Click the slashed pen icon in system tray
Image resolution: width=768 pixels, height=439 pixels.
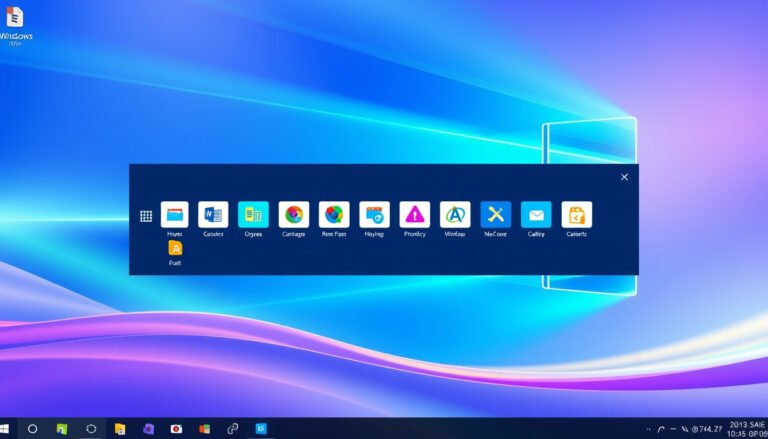685,430
